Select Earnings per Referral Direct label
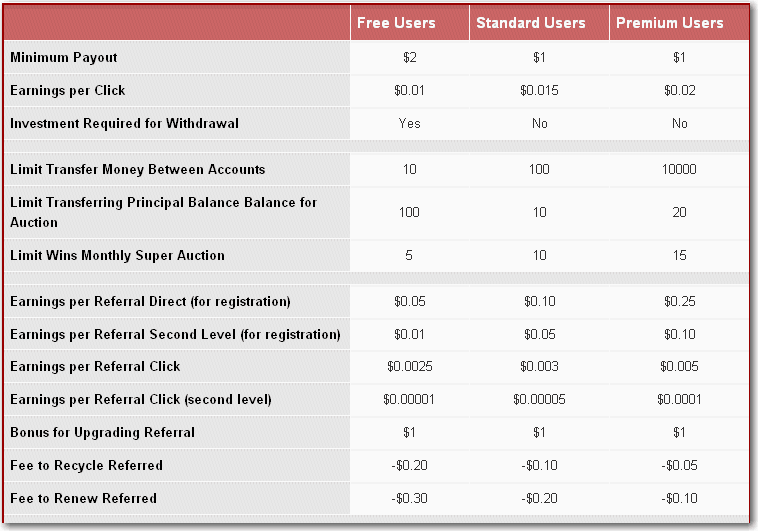 tap(150, 301)
